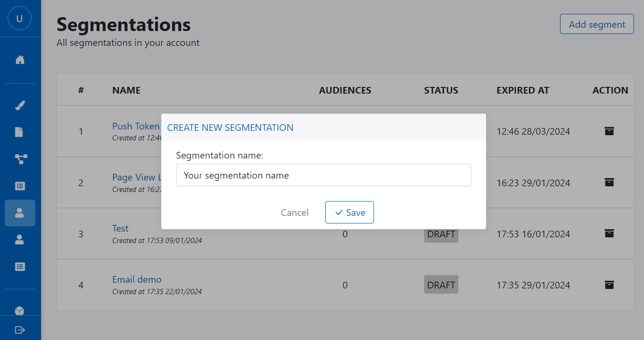Save the new segmentation
This screenshot has height=340, width=644.
pyautogui.click(x=350, y=212)
